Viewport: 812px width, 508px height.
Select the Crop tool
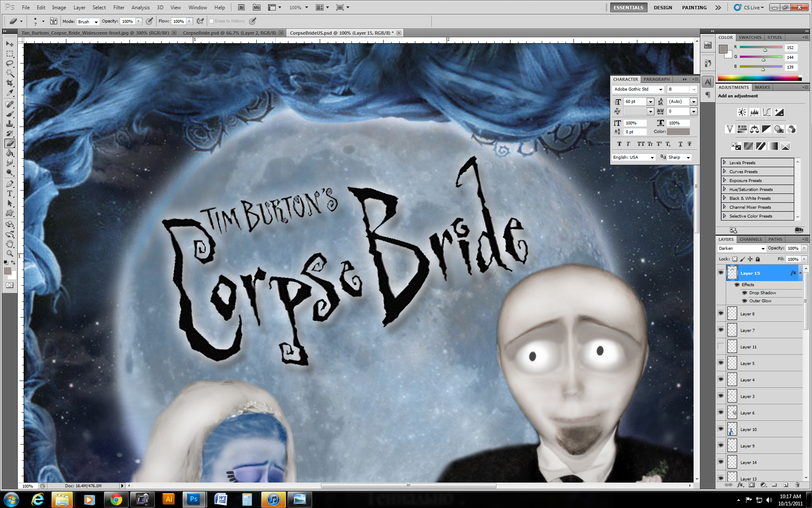click(x=10, y=83)
